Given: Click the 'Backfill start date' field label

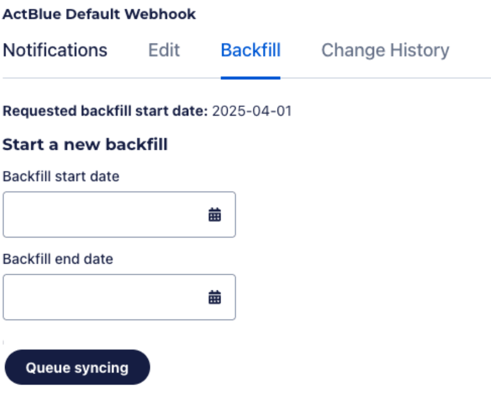Looking at the screenshot, I should pos(61,176).
